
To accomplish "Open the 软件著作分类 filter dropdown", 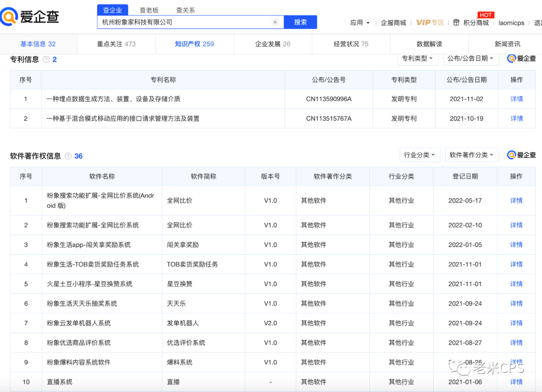I will point(472,155).
